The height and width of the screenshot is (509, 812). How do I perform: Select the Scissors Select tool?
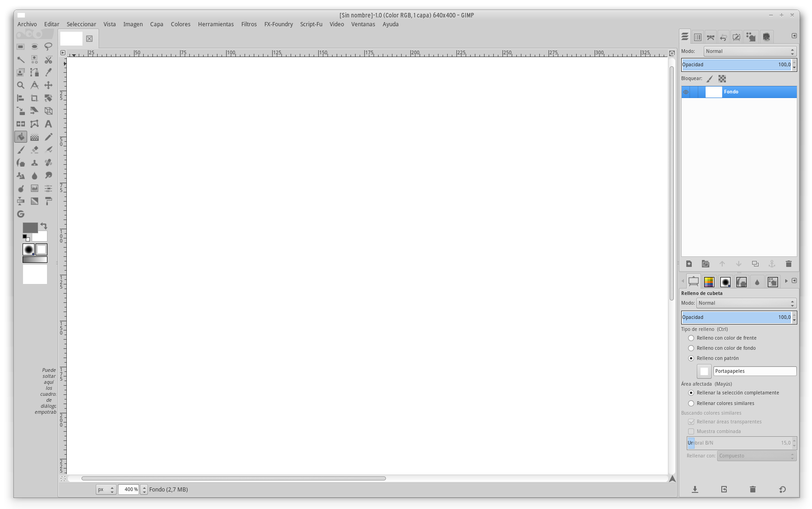coord(48,59)
